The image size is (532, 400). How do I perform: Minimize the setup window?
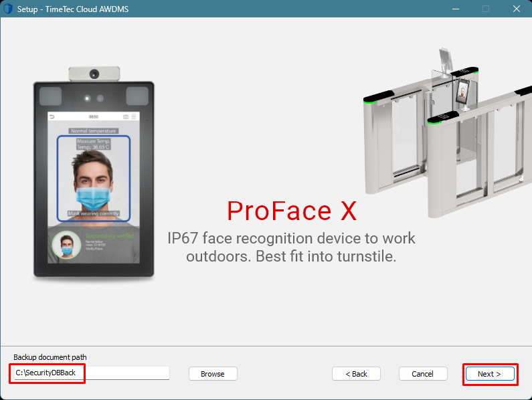click(x=456, y=9)
